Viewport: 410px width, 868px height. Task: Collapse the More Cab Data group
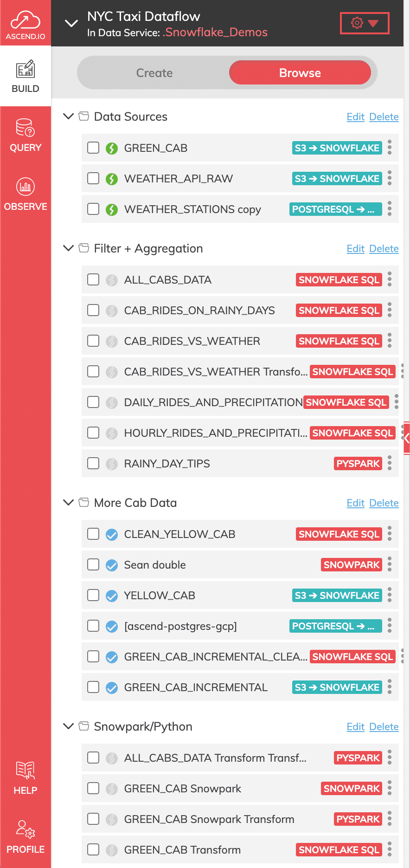68,503
